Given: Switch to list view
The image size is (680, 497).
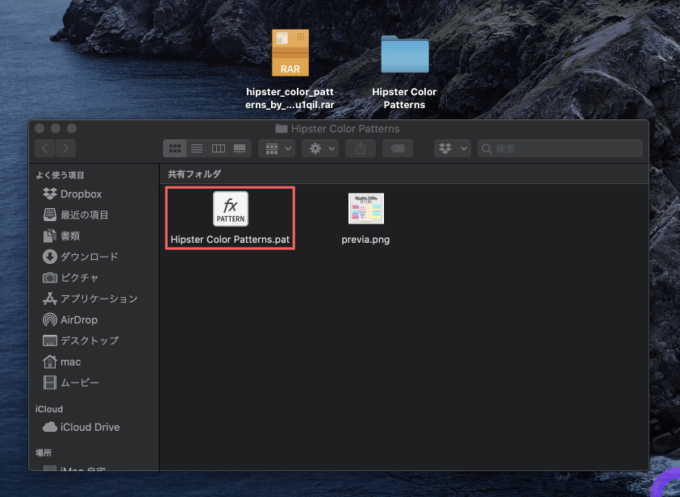Looking at the screenshot, I should click(x=197, y=149).
